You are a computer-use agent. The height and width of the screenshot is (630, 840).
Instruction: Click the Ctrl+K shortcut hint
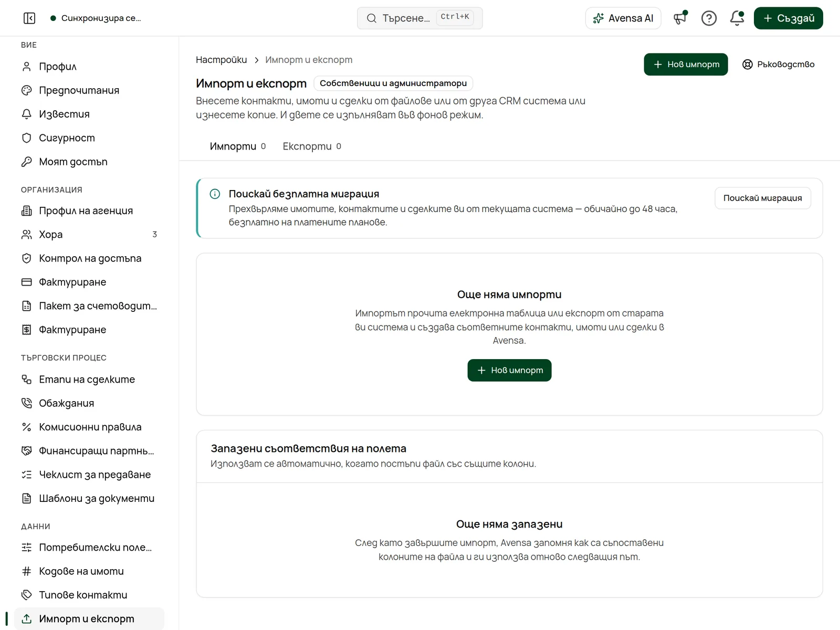[x=455, y=17]
